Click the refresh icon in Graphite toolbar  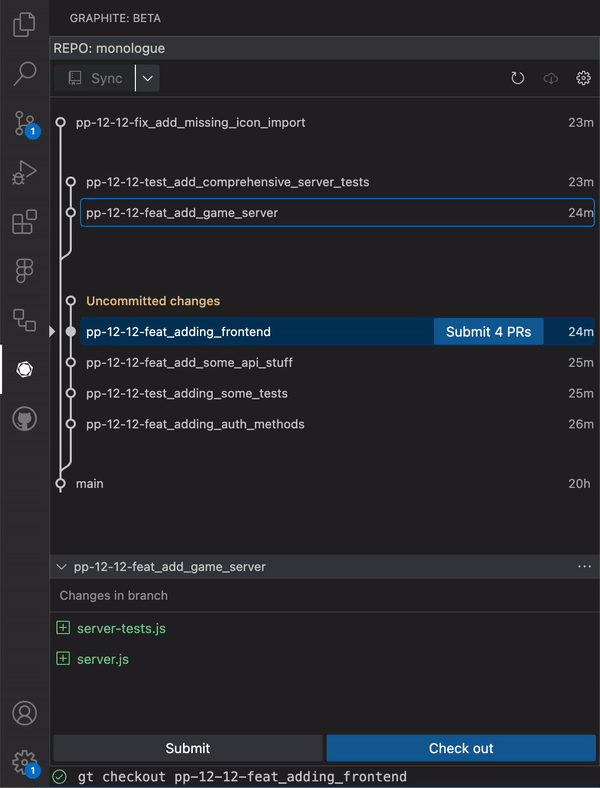pyautogui.click(x=518, y=78)
